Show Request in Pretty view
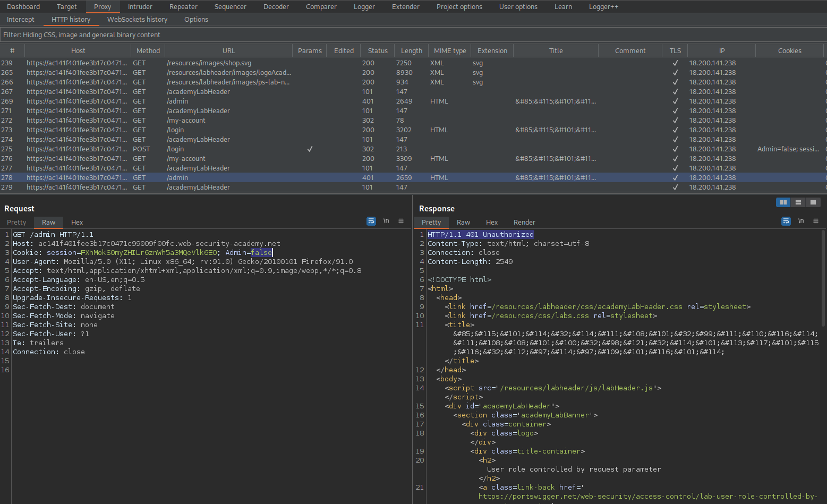The width and height of the screenshot is (827, 504). 16,222
